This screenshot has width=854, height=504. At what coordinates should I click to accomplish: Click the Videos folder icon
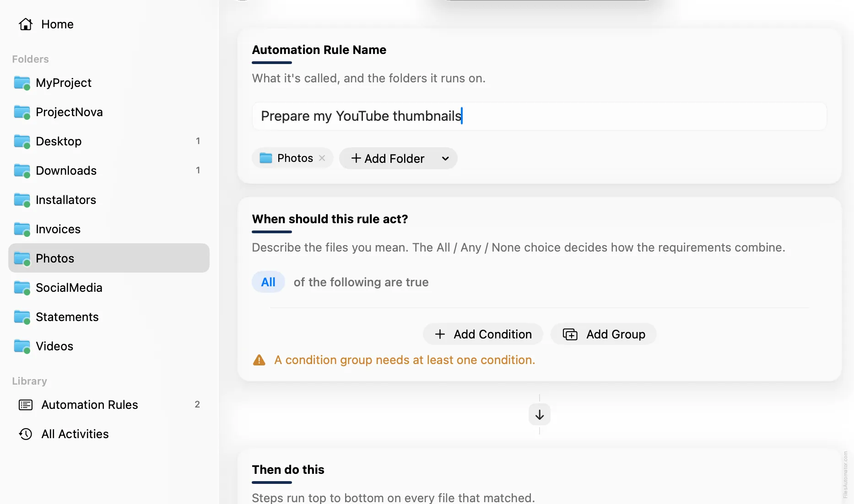(22, 347)
